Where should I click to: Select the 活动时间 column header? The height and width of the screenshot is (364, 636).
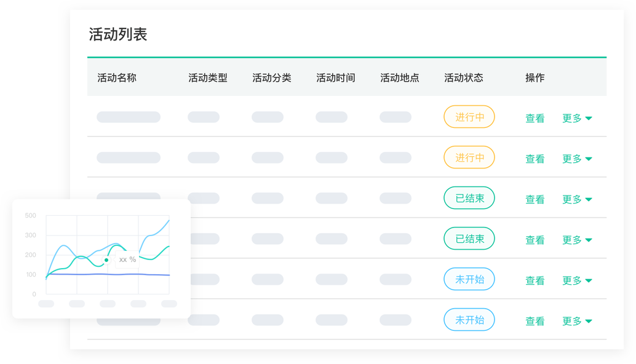click(x=335, y=77)
